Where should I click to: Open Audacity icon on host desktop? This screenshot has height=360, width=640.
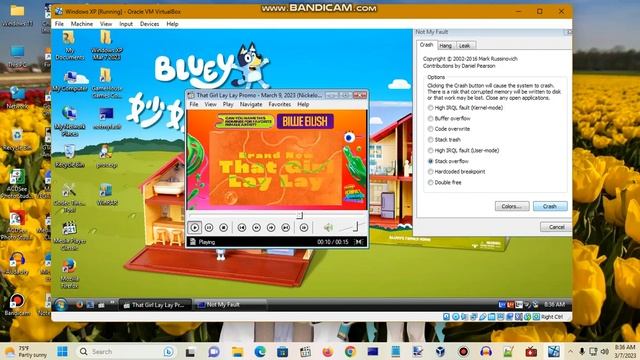[x=17, y=263]
